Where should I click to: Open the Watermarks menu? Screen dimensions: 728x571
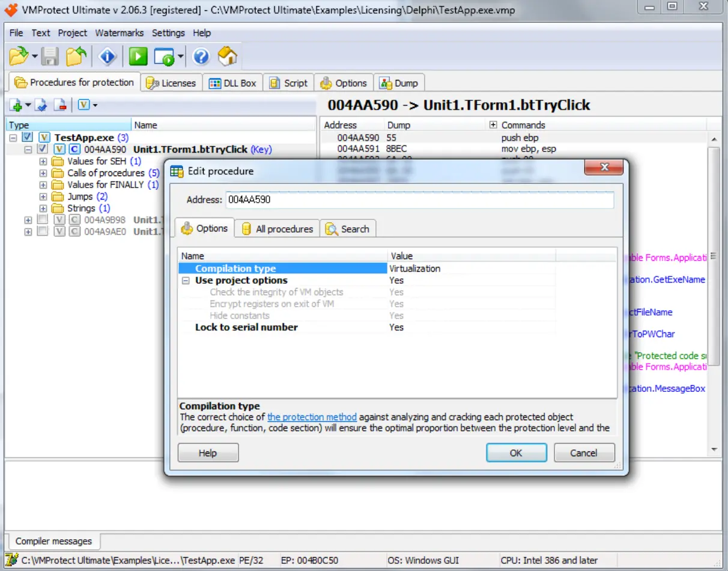coord(119,33)
